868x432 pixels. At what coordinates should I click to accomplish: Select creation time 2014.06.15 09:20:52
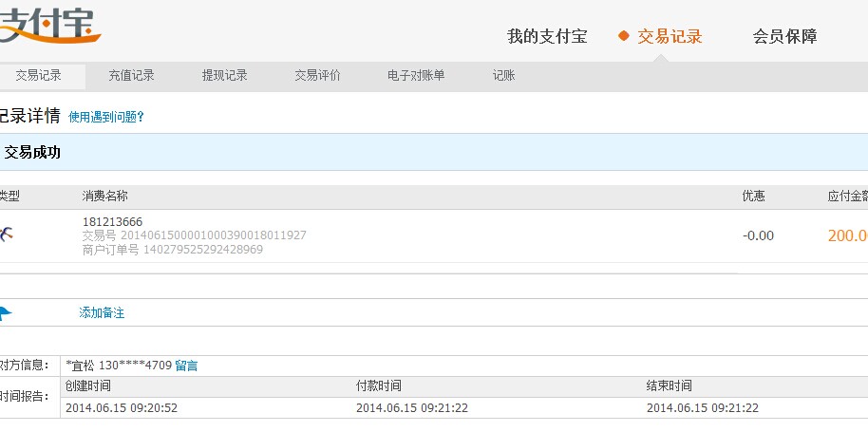point(122,408)
